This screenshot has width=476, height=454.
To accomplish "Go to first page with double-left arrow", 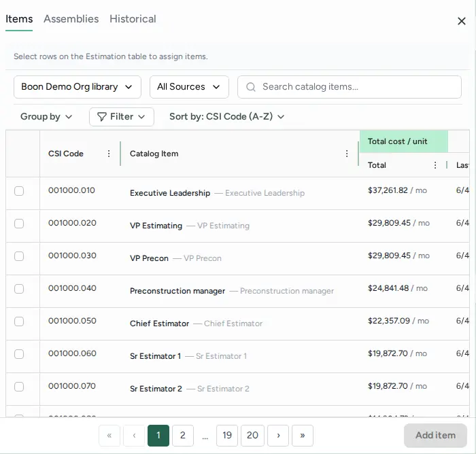I will tap(109, 436).
